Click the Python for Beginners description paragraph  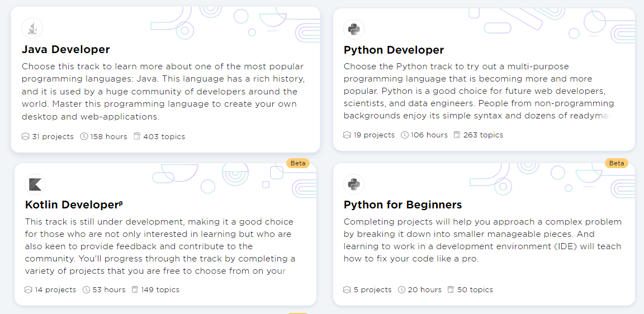[482, 240]
